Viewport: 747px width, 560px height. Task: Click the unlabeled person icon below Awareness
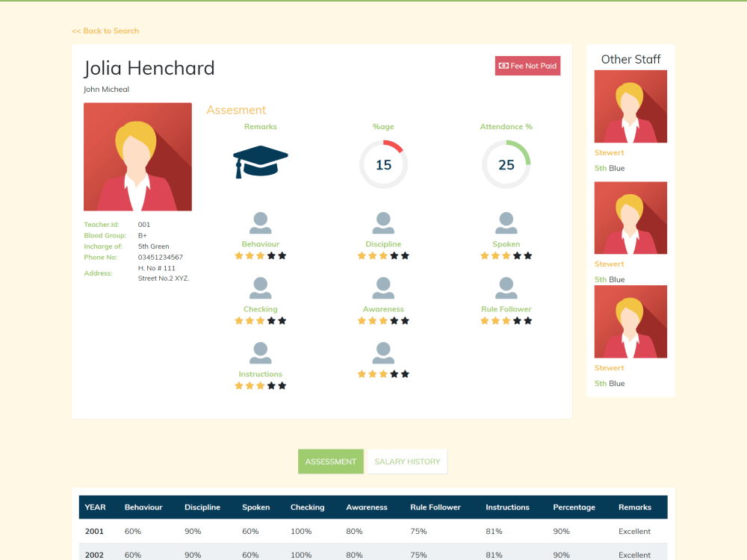point(383,353)
